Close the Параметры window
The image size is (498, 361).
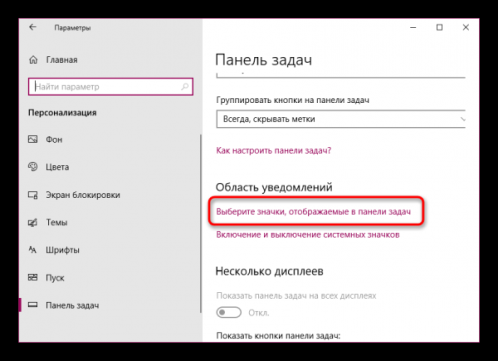pyautogui.click(x=466, y=27)
